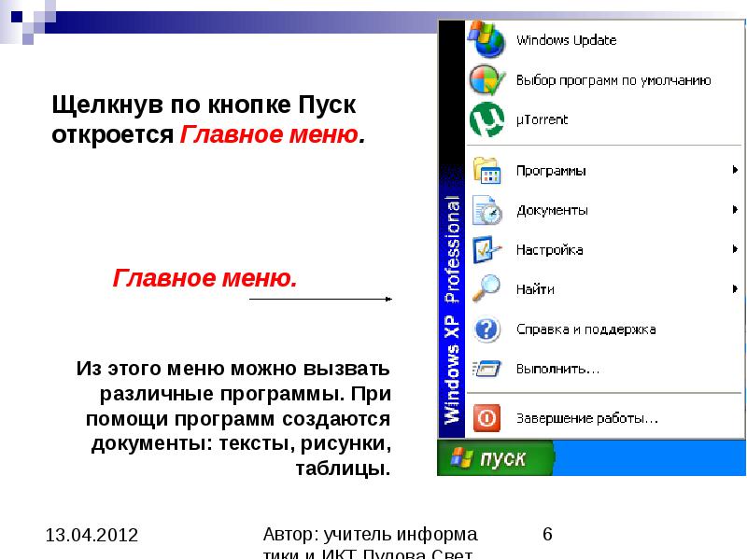Screen dimensions: 747x560
Task: Click the red Завершение работы power icon
Action: (x=486, y=417)
